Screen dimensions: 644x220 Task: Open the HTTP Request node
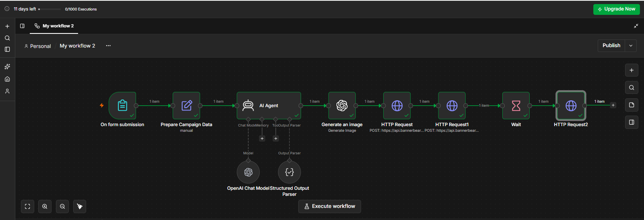(397, 106)
